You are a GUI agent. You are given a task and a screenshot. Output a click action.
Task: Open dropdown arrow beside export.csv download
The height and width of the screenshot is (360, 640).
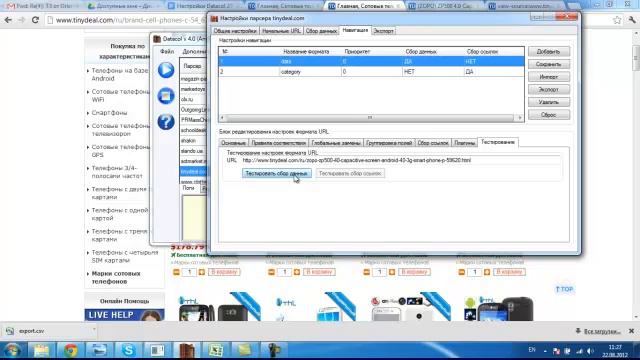tap(94, 329)
